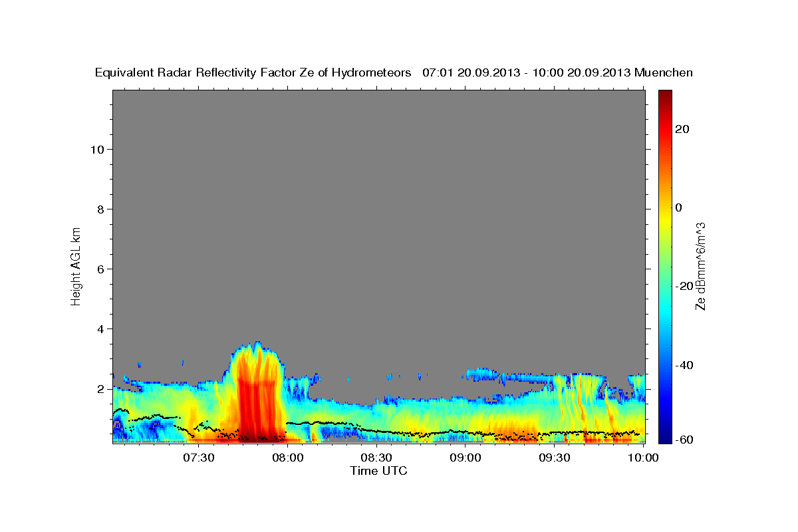Click the '10:00' time axis label
Image resolution: width=798 pixels, height=532 pixels.
(643, 457)
